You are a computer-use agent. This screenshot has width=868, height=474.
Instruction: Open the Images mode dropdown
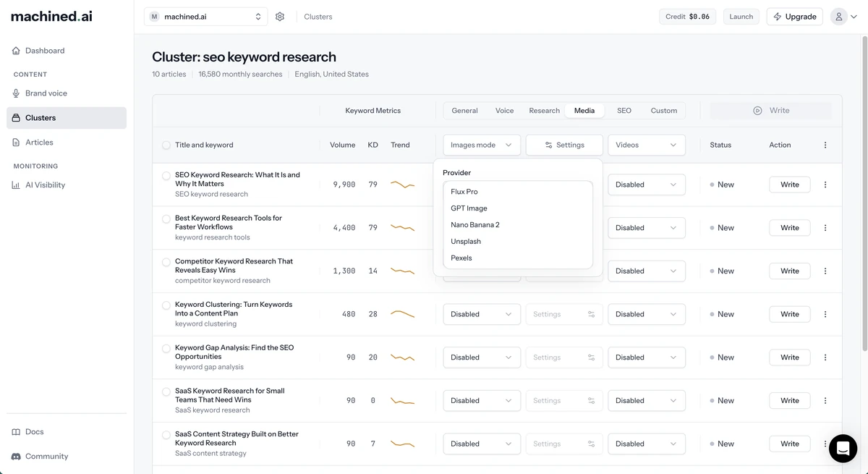point(482,145)
